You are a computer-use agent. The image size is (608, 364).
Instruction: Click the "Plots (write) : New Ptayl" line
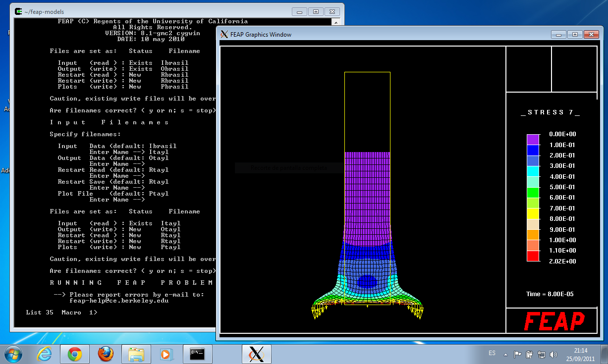coord(119,247)
